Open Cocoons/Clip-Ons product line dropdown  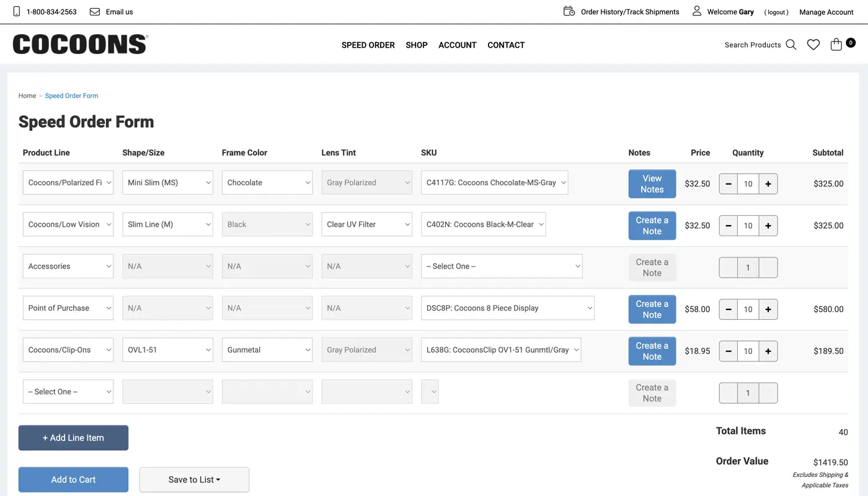tap(68, 350)
